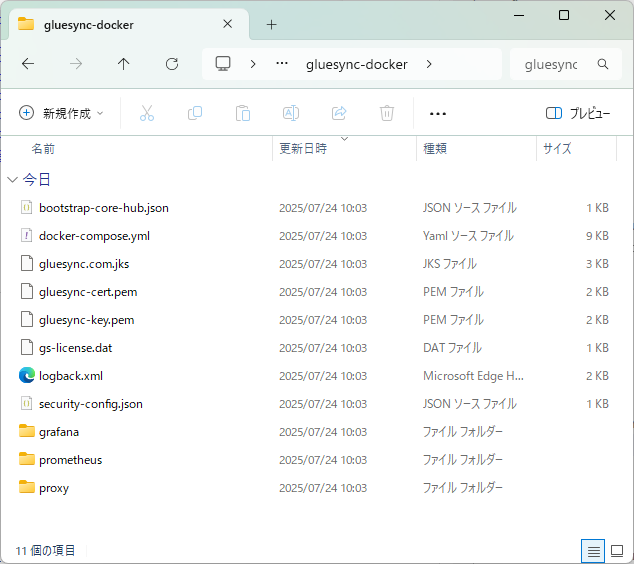Click the Copy icon in toolbar

195,113
